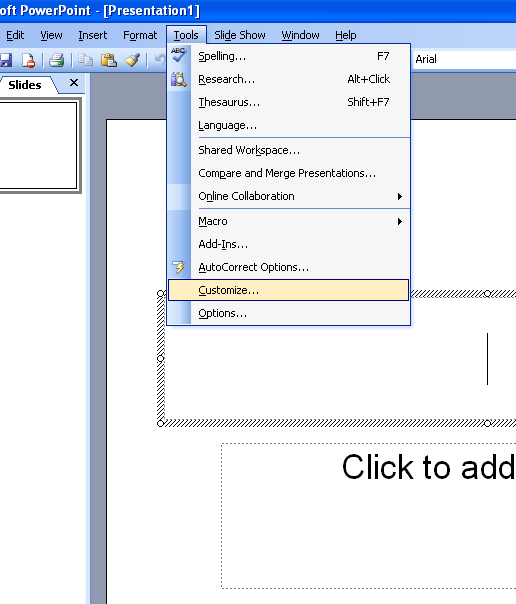This screenshot has width=516, height=604.
Task: Click the Permission document icon with red sign
Action: tap(28, 60)
